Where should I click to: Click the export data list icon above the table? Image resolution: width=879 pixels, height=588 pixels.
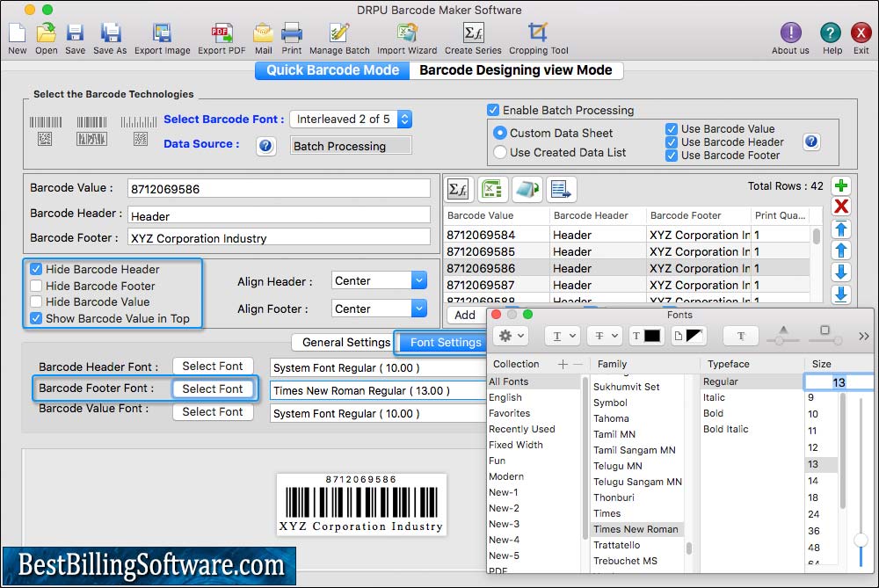pyautogui.click(x=561, y=190)
